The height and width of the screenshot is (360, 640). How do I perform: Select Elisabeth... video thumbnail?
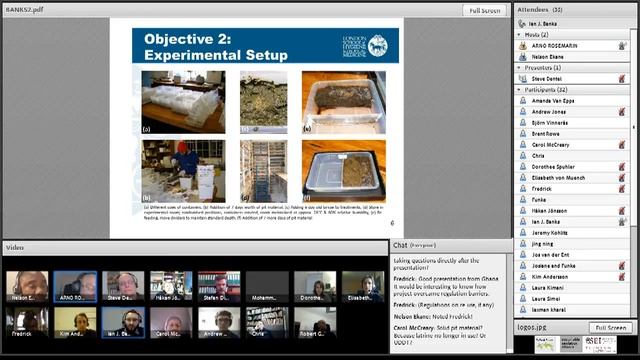363,287
